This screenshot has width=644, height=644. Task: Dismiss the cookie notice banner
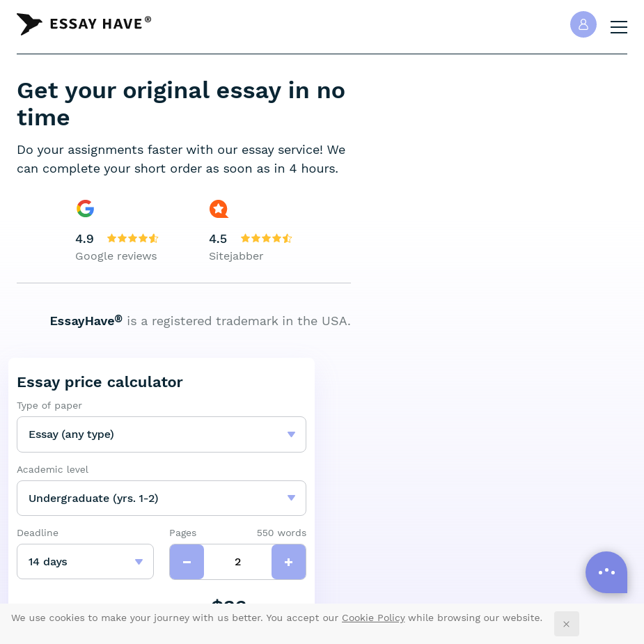(567, 624)
